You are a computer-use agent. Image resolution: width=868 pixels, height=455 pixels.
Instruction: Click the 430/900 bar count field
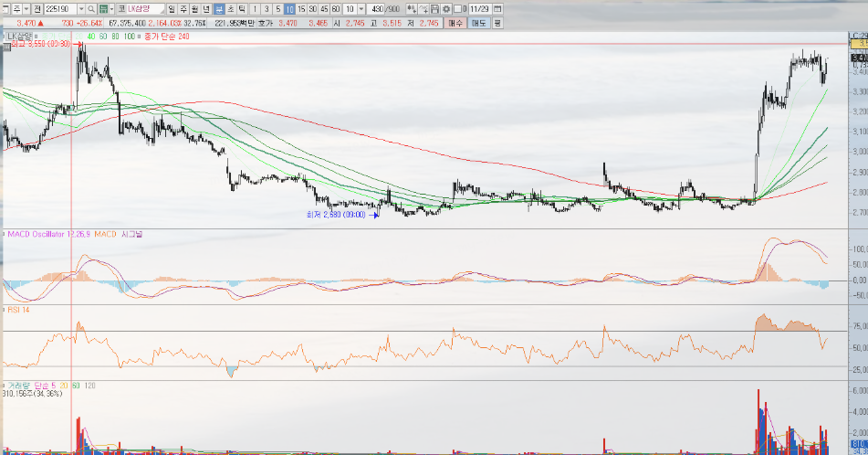pos(383,9)
